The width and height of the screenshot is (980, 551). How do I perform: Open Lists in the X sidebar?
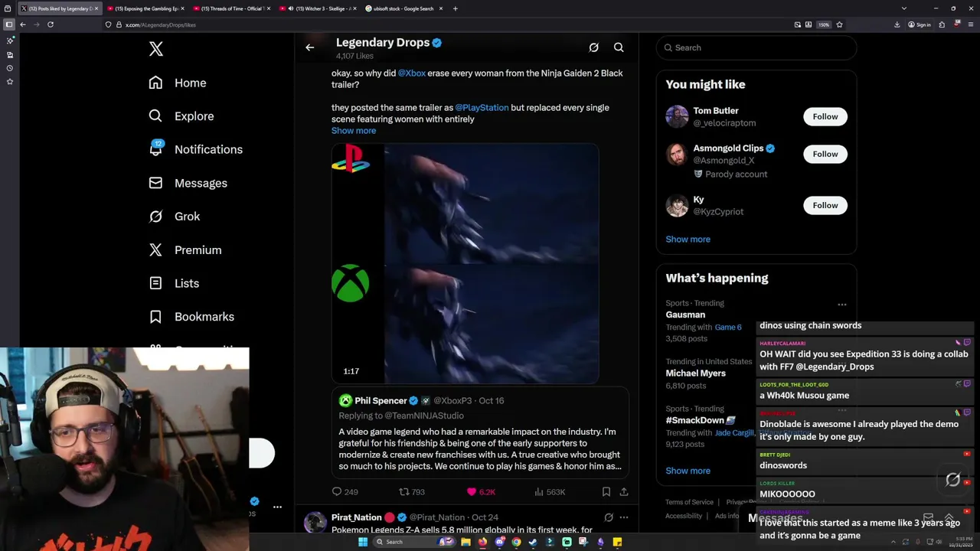click(x=175, y=283)
